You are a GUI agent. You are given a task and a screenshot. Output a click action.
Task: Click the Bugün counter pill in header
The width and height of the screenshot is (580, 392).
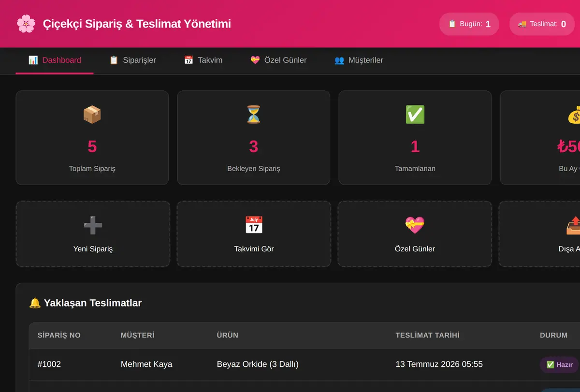(x=469, y=24)
